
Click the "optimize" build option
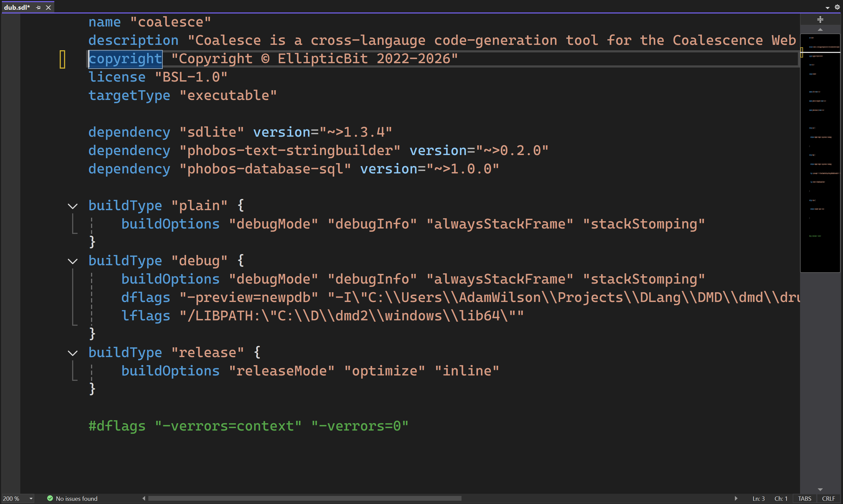[384, 371]
